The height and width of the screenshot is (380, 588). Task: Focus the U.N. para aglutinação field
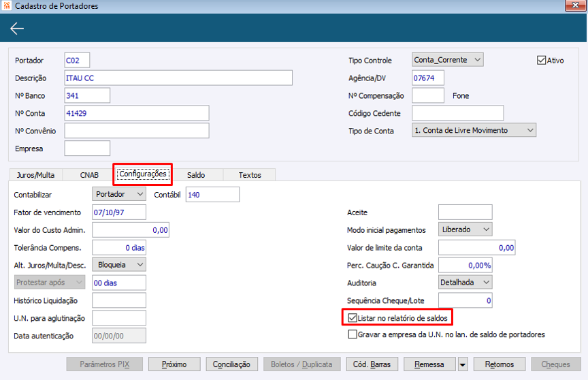point(119,318)
